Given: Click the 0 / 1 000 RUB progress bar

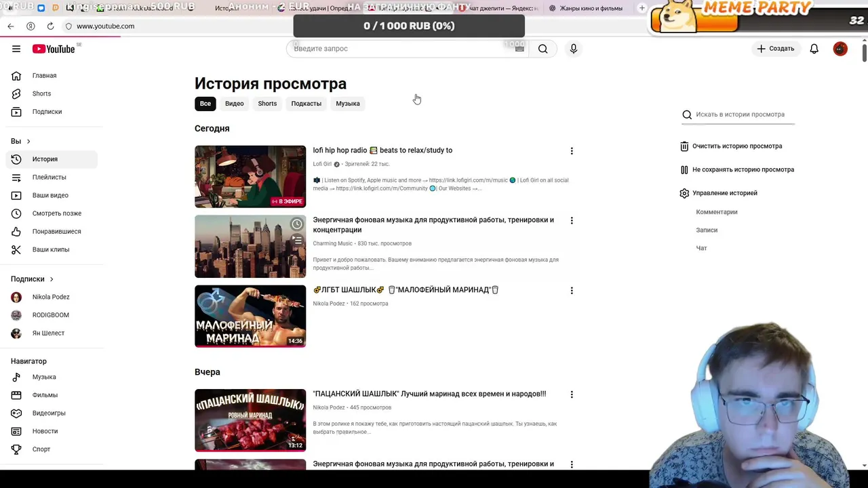Looking at the screenshot, I should click(409, 26).
